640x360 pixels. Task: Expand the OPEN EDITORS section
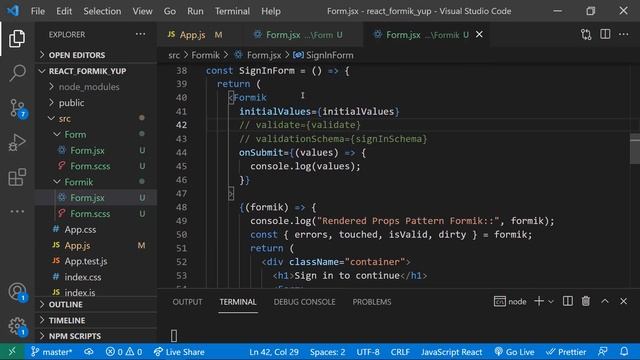pos(96,55)
